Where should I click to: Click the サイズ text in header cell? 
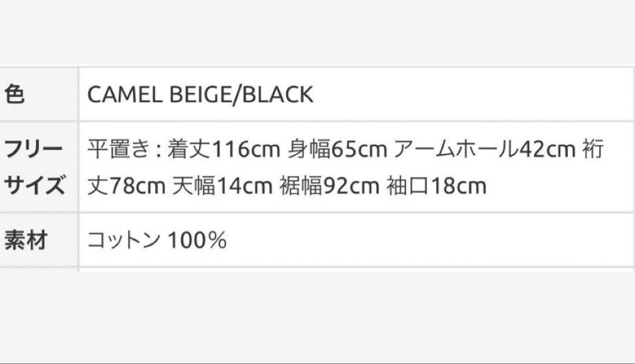[x=35, y=186]
